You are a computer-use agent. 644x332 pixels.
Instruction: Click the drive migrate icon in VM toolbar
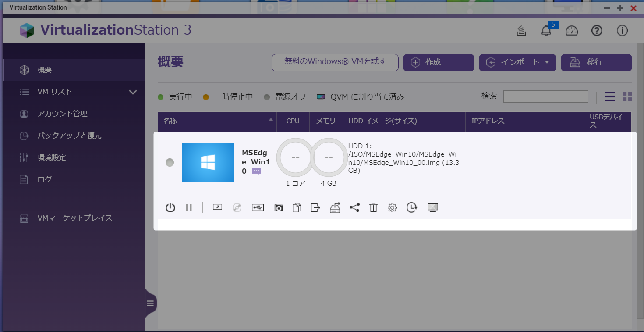(x=335, y=208)
